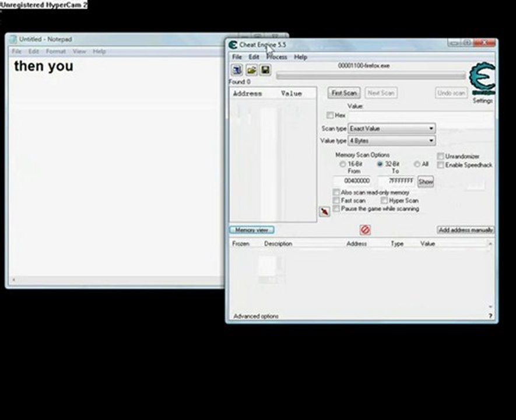The width and height of the screenshot is (516, 420).
Task: Select the 32-Bit radio button
Action: pos(380,163)
